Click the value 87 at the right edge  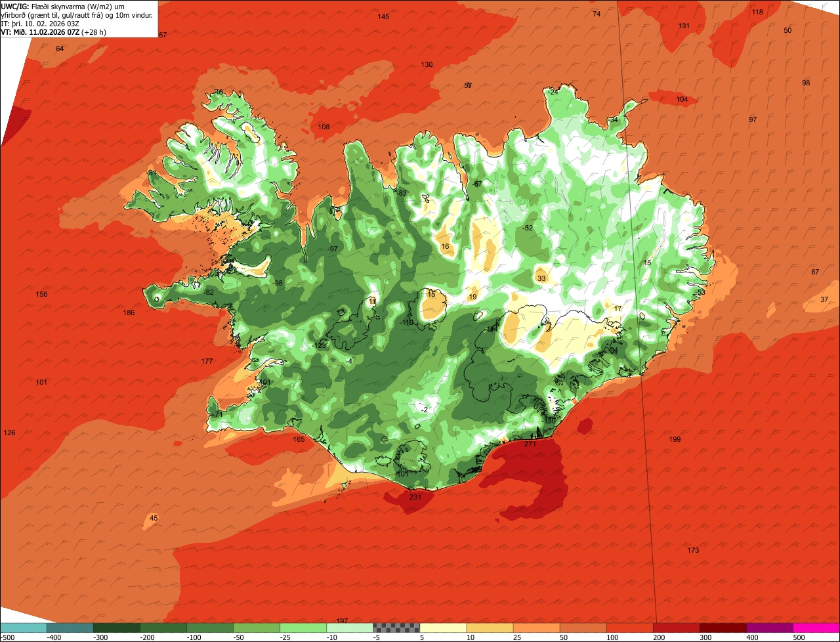pos(815,272)
